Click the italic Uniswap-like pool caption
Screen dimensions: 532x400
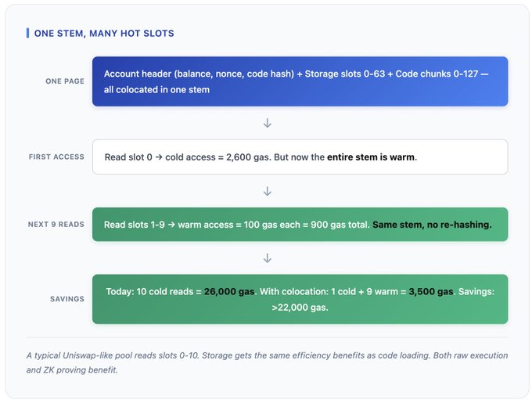[x=266, y=362]
